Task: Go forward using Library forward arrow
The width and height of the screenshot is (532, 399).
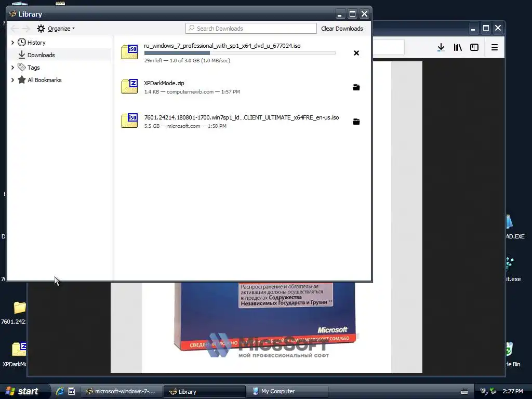Action: tap(26, 29)
